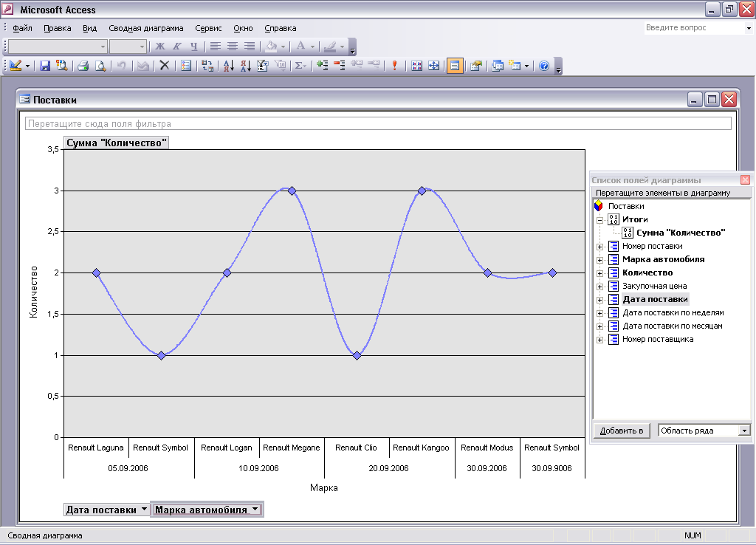
Task: Open the Properties icon in toolbar
Action: coord(476,66)
